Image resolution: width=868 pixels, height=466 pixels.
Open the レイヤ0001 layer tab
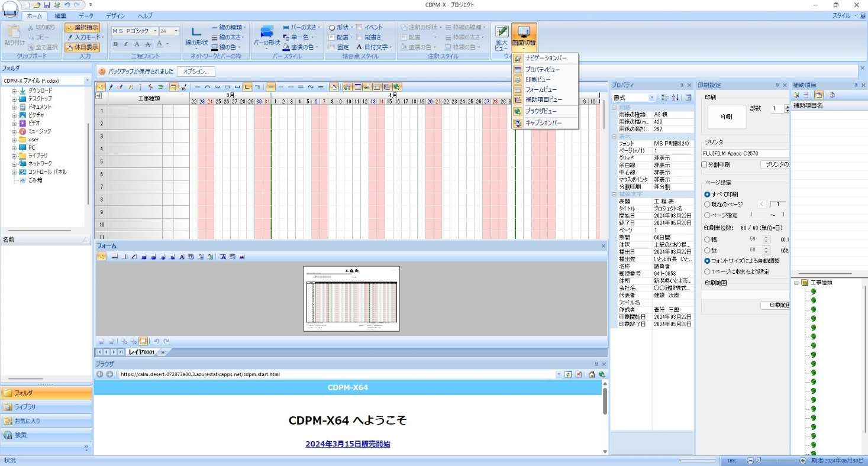coord(141,352)
